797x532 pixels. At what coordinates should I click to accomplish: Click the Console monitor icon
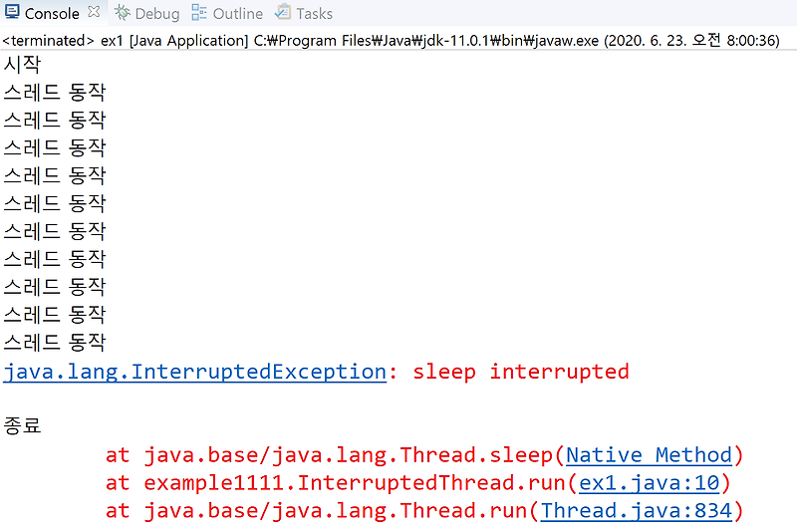(12, 12)
